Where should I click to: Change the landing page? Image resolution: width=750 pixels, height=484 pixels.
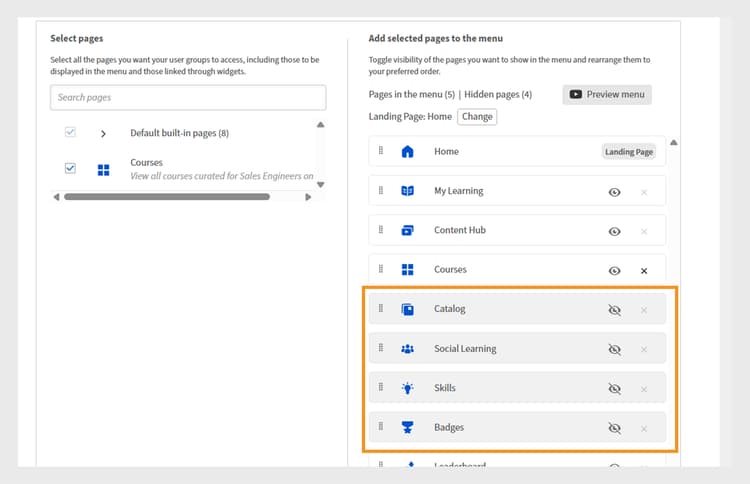click(477, 116)
